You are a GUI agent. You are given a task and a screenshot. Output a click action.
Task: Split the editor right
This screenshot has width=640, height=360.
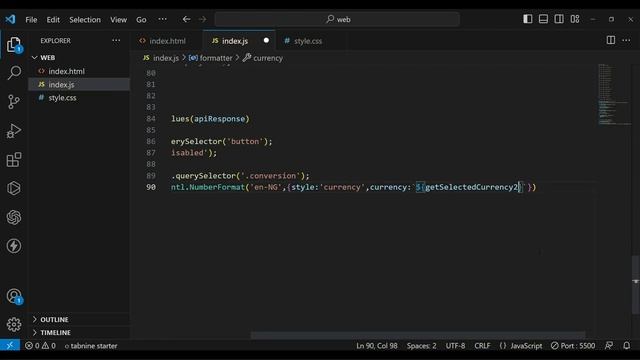click(611, 40)
